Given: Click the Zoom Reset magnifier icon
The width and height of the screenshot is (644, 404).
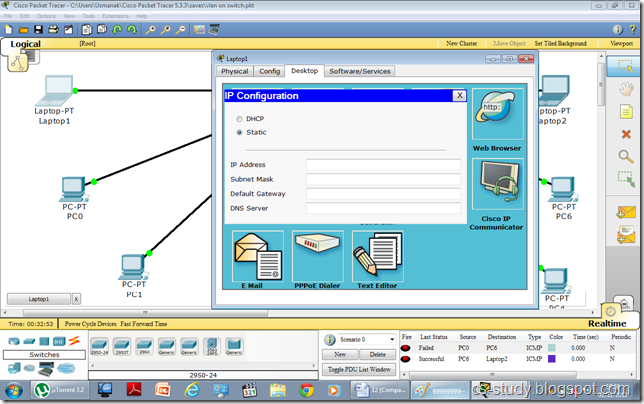Looking at the screenshot, I should pos(166,30).
